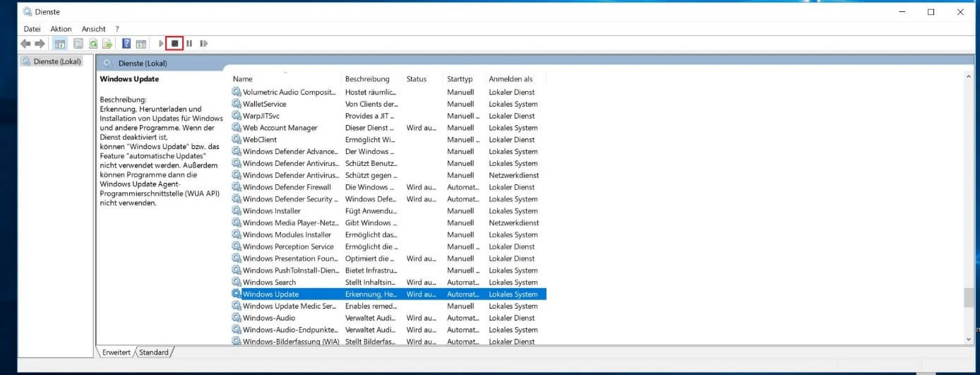Refresh the services list with the toolbar icon

(92, 44)
